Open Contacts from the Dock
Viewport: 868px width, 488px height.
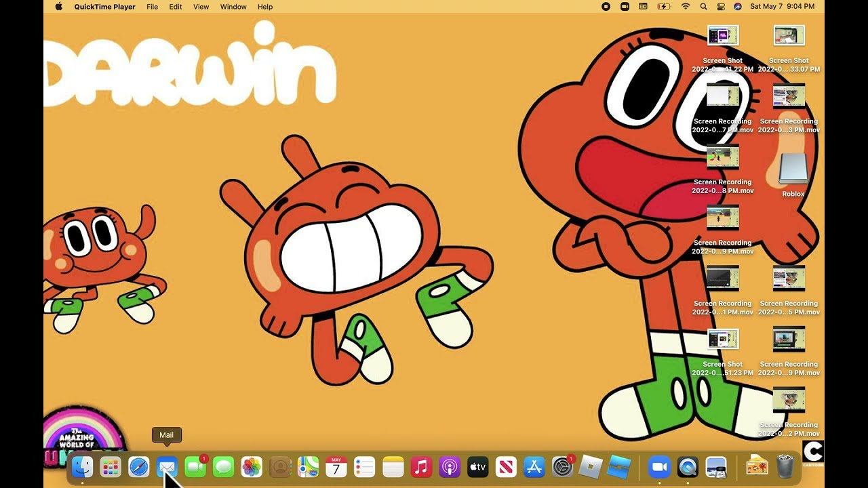[280, 466]
